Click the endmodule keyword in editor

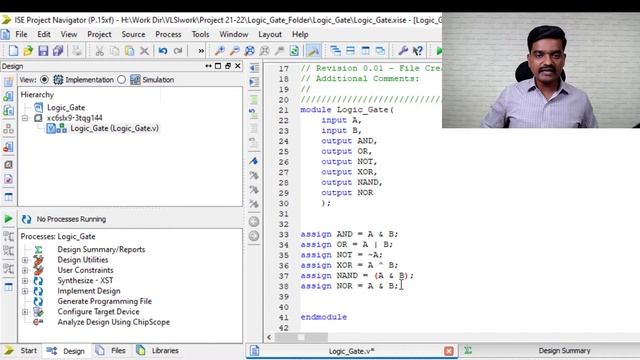[324, 317]
